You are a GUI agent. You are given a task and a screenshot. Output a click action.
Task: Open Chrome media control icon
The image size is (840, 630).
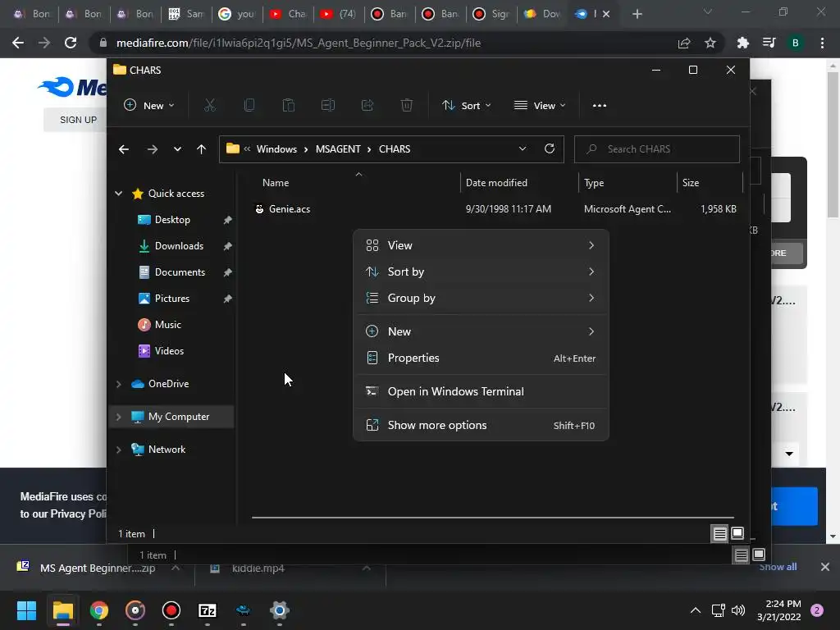769,43
